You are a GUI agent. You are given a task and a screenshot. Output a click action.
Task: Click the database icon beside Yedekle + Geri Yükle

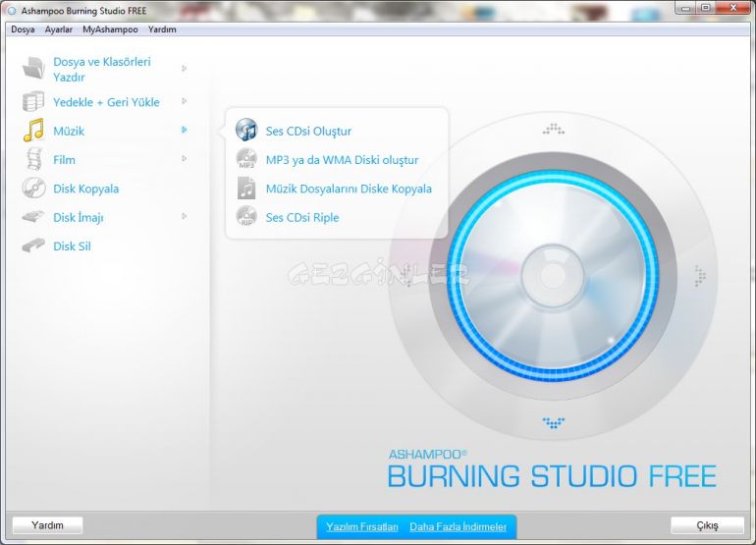tap(33, 102)
